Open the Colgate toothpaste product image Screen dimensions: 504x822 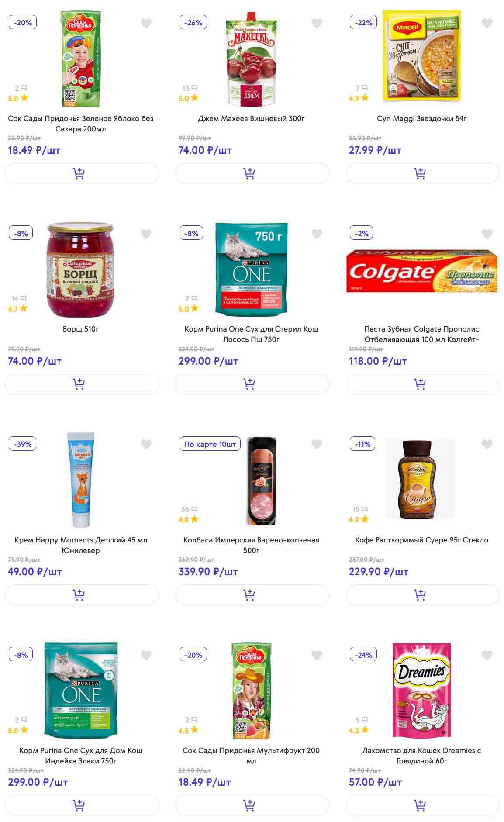(421, 271)
